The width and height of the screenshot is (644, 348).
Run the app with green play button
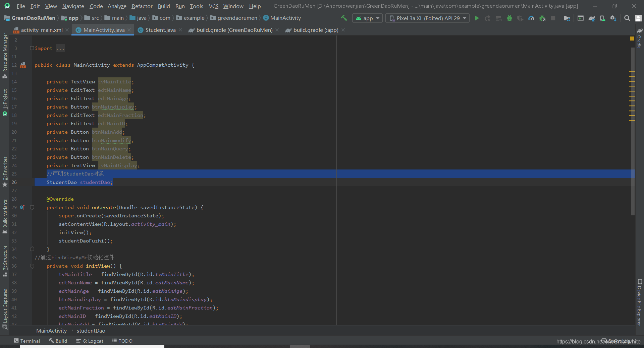(477, 18)
